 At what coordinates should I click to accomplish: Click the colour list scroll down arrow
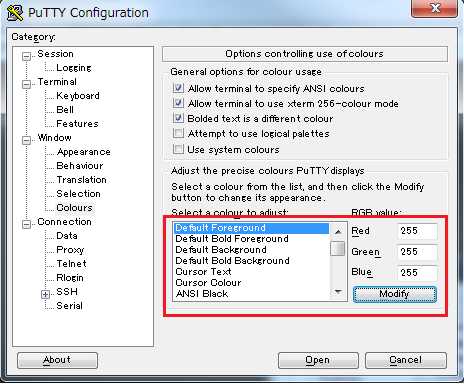338,292
